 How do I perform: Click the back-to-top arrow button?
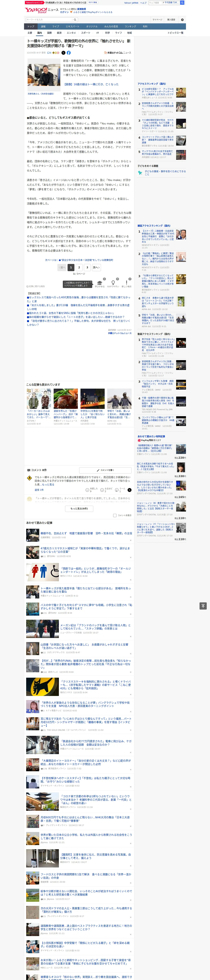203,606
